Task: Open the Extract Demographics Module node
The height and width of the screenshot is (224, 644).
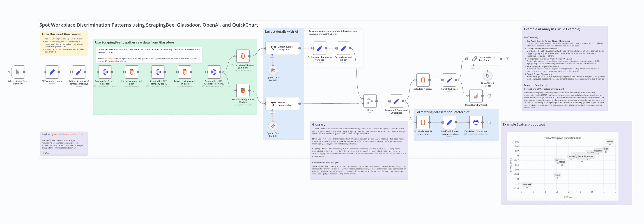Action: pyautogui.click(x=243, y=90)
